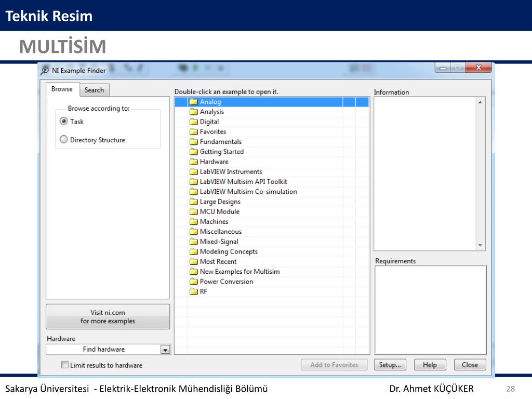
Task: Click the Analog folder icon
Action: click(194, 102)
